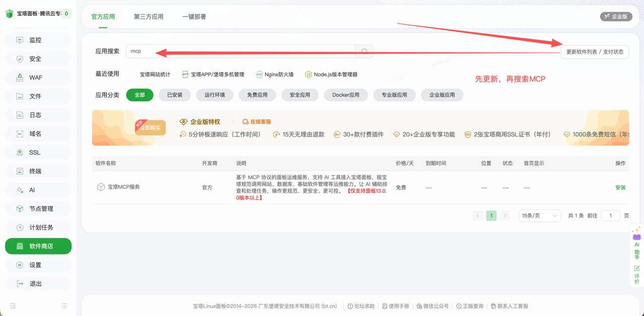This screenshot has width=644, height=316.
Task: Select the 免费应用 category filter
Action: 257,95
